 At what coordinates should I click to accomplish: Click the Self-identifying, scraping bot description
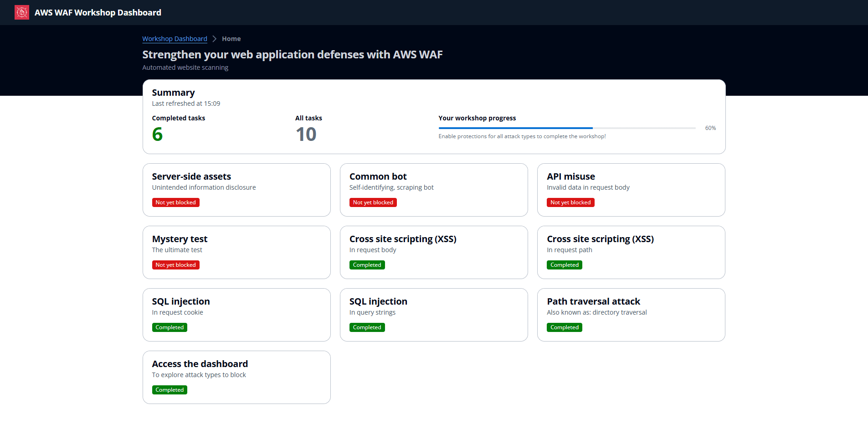point(391,187)
